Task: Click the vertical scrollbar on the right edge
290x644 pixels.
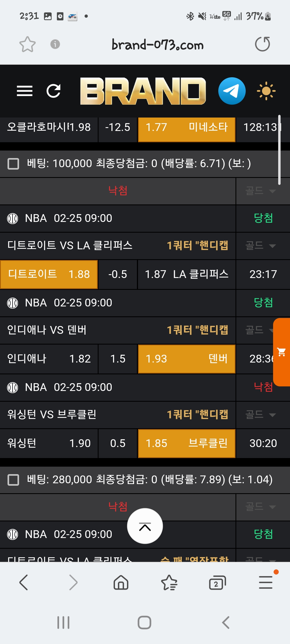Action: point(279,150)
